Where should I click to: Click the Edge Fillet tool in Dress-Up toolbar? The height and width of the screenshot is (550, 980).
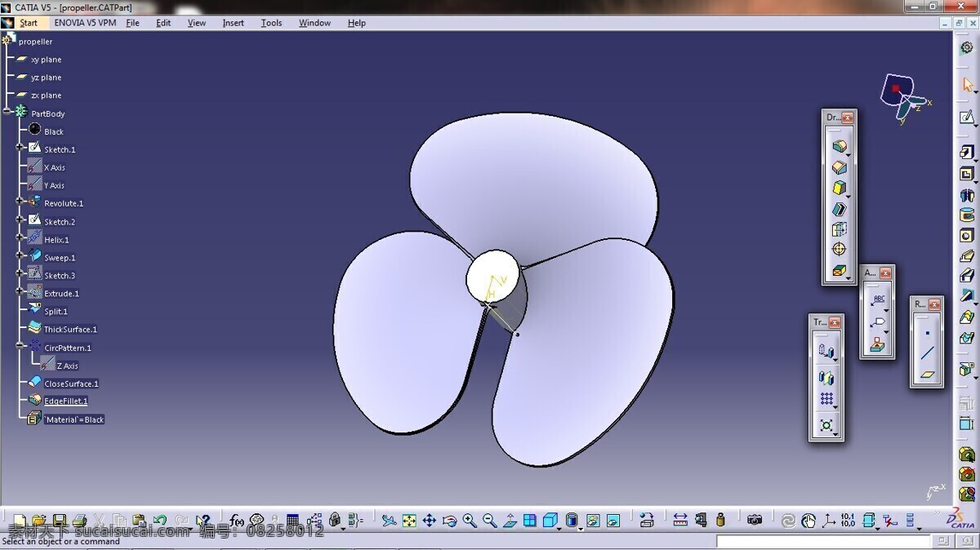point(838,147)
